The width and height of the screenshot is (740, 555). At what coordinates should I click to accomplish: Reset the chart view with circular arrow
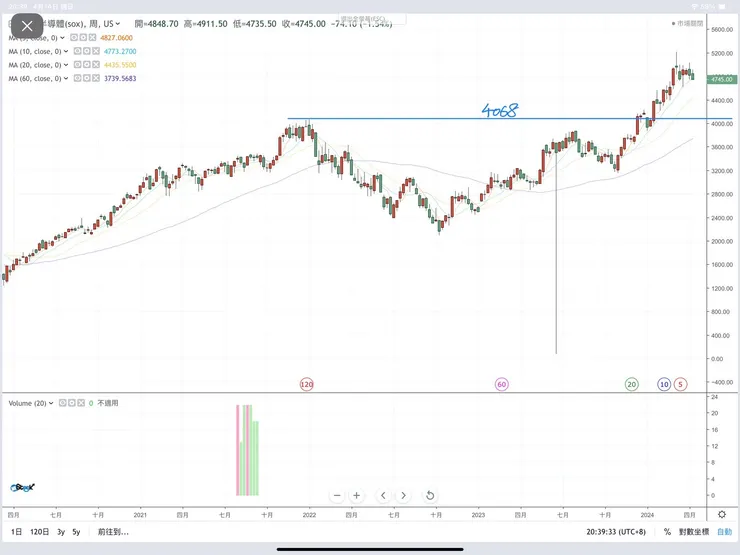[x=430, y=496]
